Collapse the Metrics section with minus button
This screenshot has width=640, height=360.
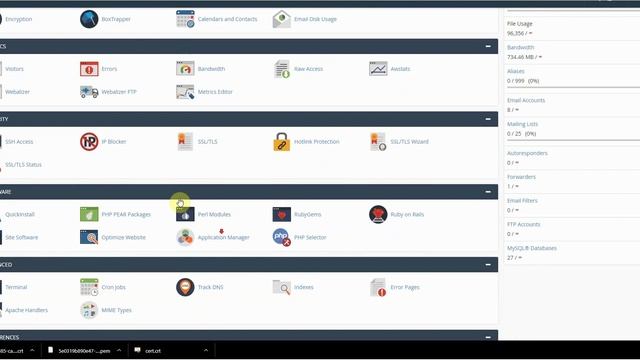[488, 46]
